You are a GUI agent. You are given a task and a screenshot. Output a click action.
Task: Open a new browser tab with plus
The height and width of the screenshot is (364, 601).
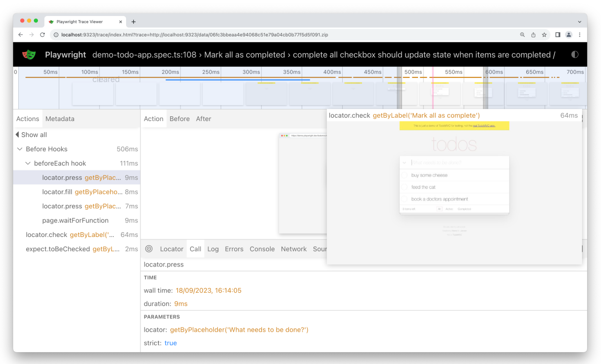coord(134,22)
